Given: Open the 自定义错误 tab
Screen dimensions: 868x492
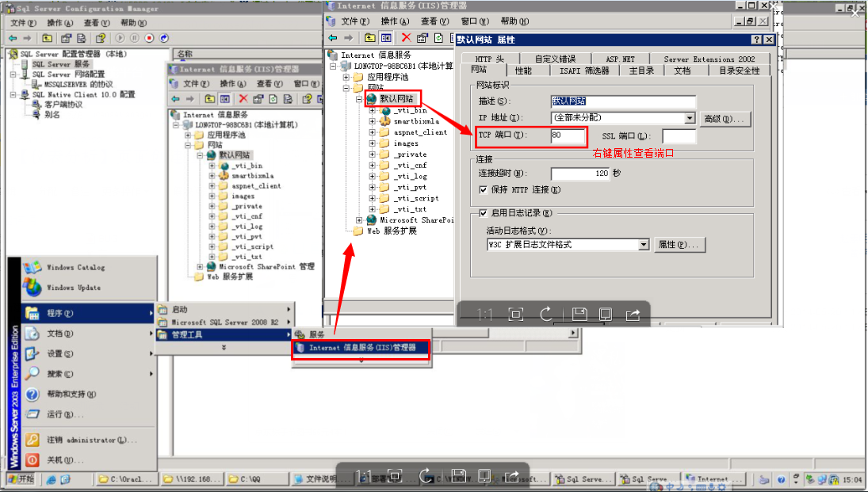Looking at the screenshot, I should pyautogui.click(x=555, y=59).
